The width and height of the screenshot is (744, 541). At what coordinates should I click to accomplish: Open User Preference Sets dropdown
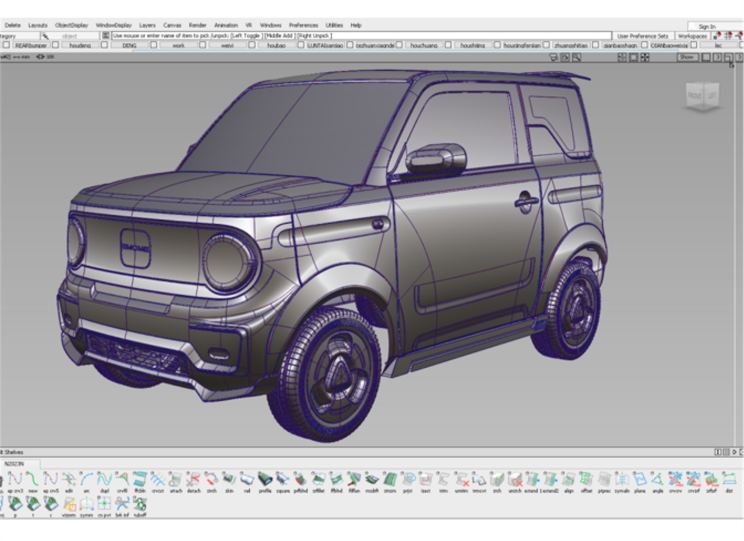(x=642, y=36)
